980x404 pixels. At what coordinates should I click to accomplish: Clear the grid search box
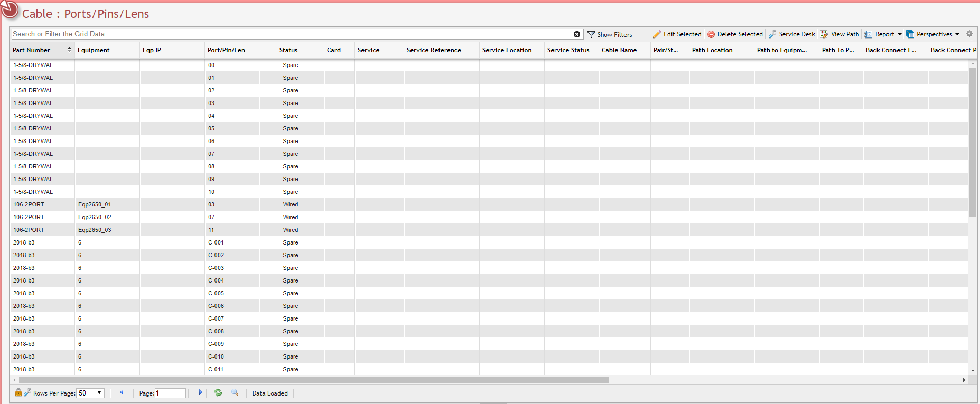pos(577,34)
